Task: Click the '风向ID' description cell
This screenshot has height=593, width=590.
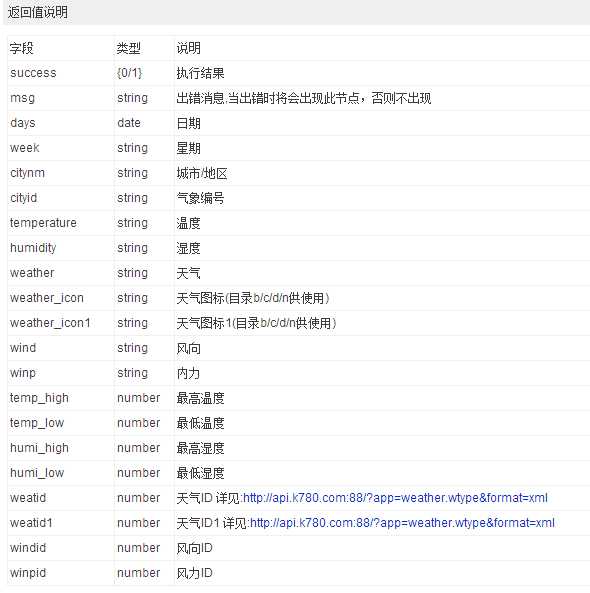Action: 194,548
